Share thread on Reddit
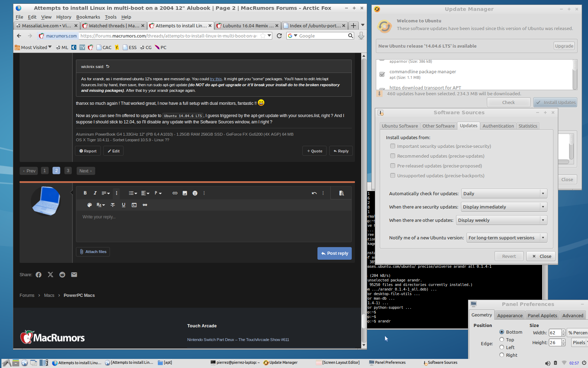 (62, 275)
